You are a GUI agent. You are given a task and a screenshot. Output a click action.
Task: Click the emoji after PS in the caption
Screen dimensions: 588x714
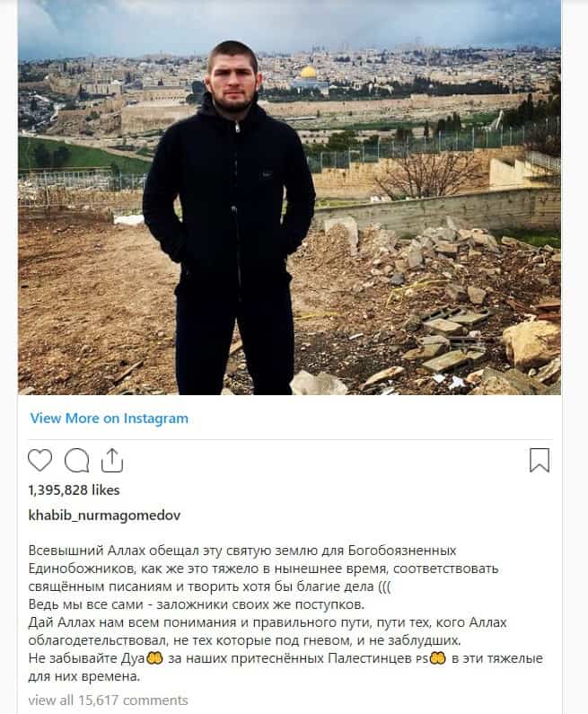(x=438, y=658)
